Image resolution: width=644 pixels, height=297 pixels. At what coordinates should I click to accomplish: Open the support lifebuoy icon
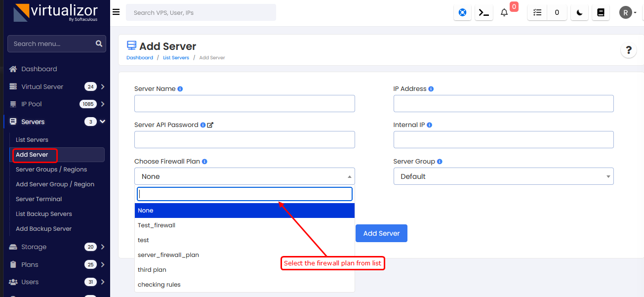click(x=462, y=13)
